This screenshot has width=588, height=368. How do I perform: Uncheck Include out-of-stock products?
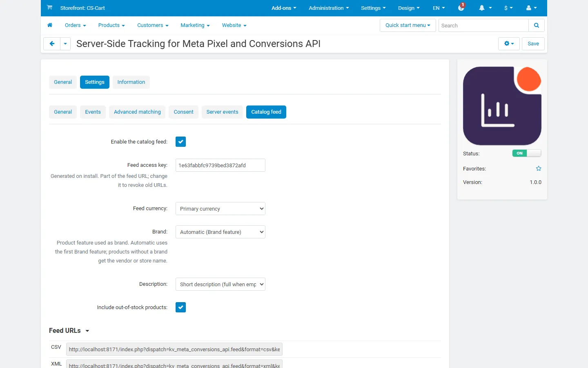click(180, 307)
